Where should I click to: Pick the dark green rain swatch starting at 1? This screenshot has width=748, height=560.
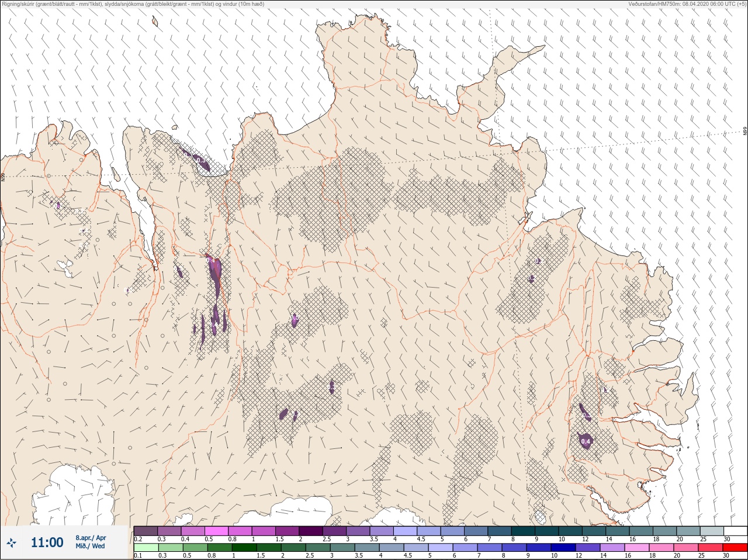(x=244, y=548)
